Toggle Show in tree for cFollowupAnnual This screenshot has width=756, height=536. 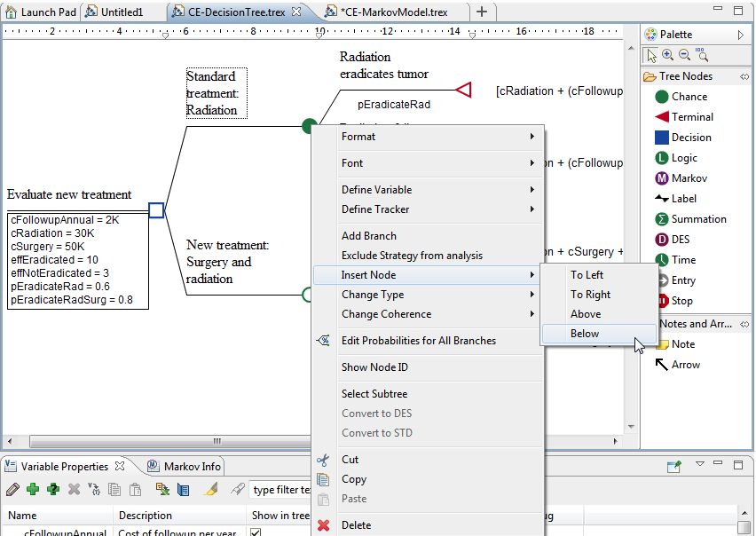click(256, 532)
